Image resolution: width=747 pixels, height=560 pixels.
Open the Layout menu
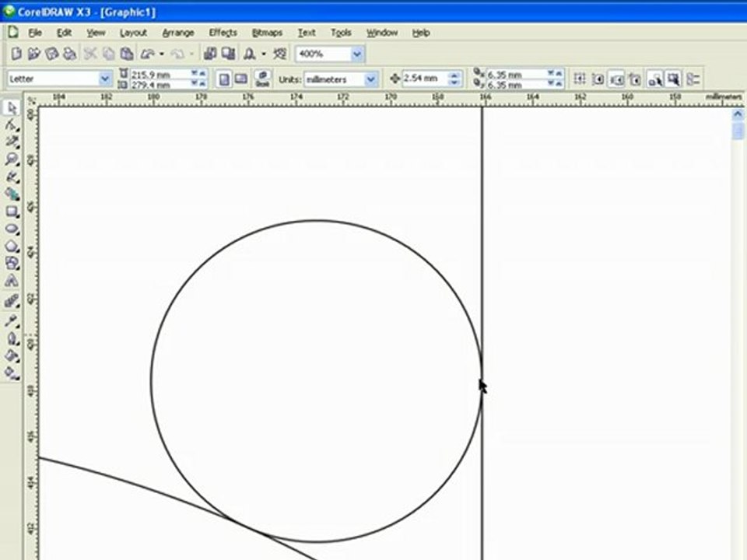point(133,33)
